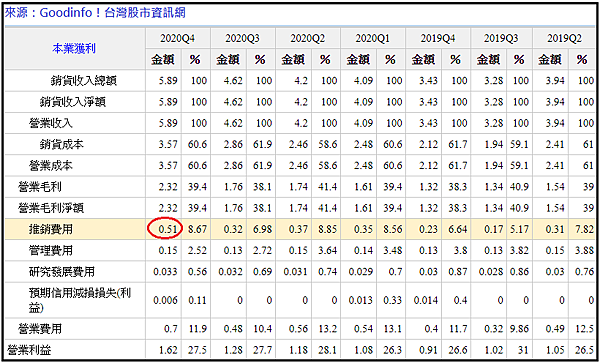Click % subheader under 2019Q2
Viewport: 600px width, 363px height.
[x=582, y=60]
